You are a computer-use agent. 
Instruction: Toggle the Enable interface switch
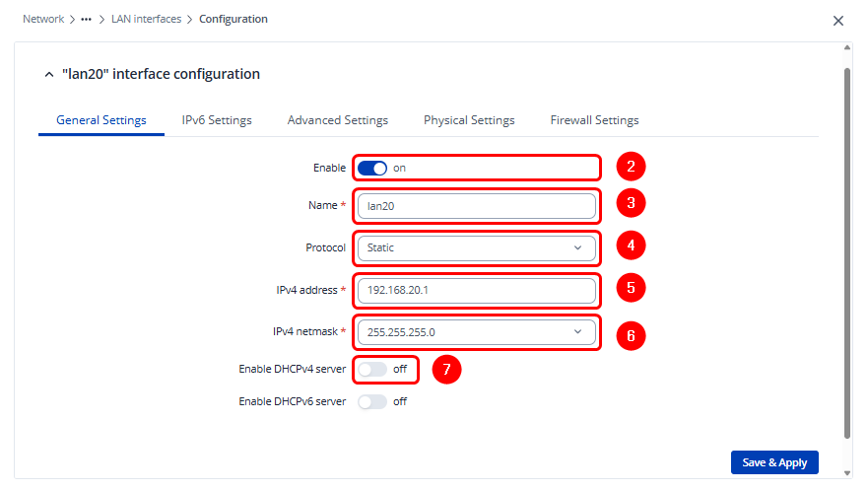372,168
